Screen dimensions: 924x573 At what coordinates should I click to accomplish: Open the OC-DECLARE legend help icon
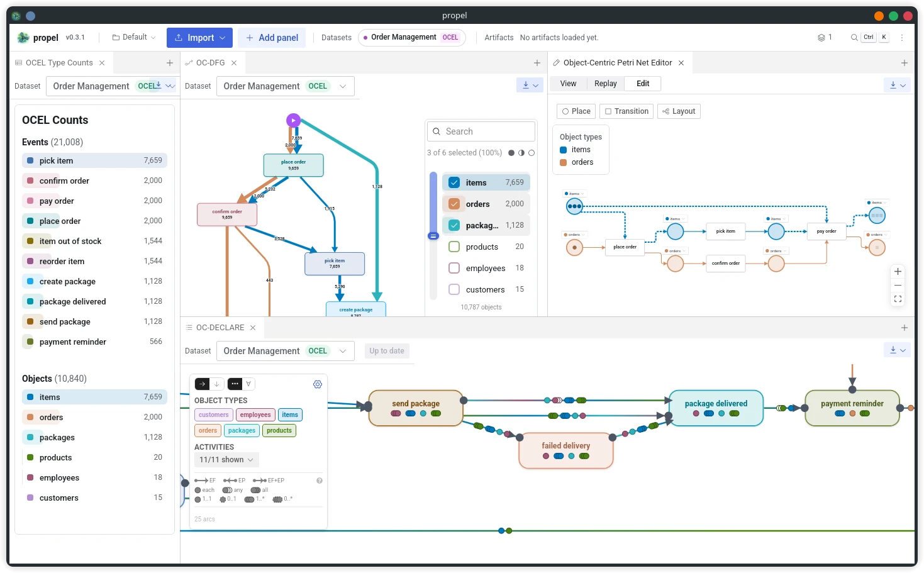pos(320,481)
